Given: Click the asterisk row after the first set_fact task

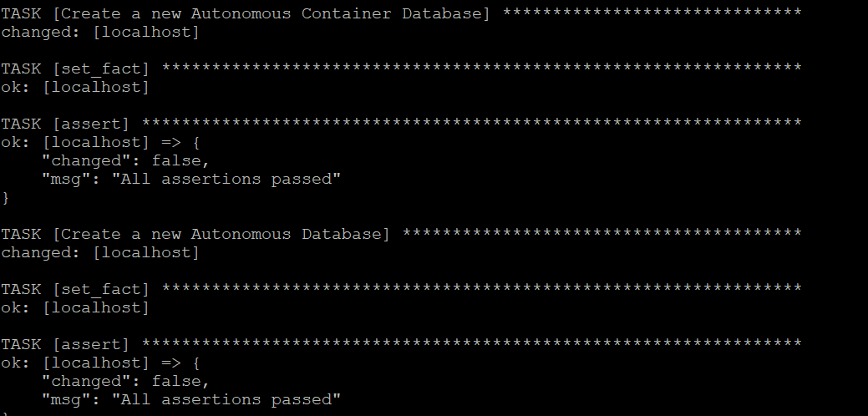Looking at the screenshot, I should pyautogui.click(x=481, y=68).
